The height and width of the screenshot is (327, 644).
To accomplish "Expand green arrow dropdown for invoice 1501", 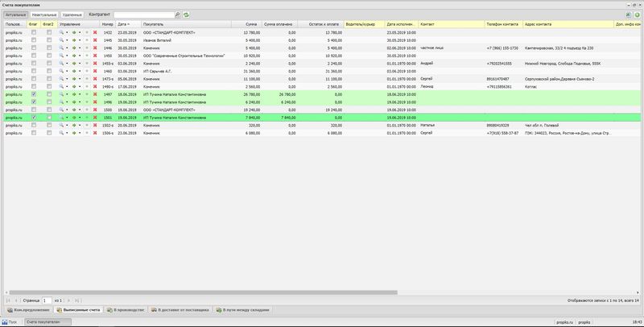I will 79,118.
